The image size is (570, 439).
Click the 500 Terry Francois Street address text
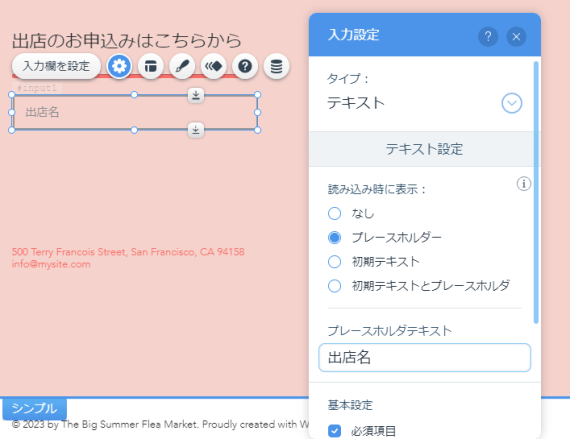click(x=128, y=252)
